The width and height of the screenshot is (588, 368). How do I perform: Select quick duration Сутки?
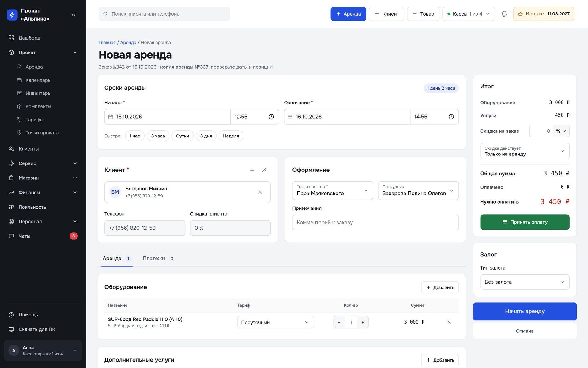click(183, 136)
